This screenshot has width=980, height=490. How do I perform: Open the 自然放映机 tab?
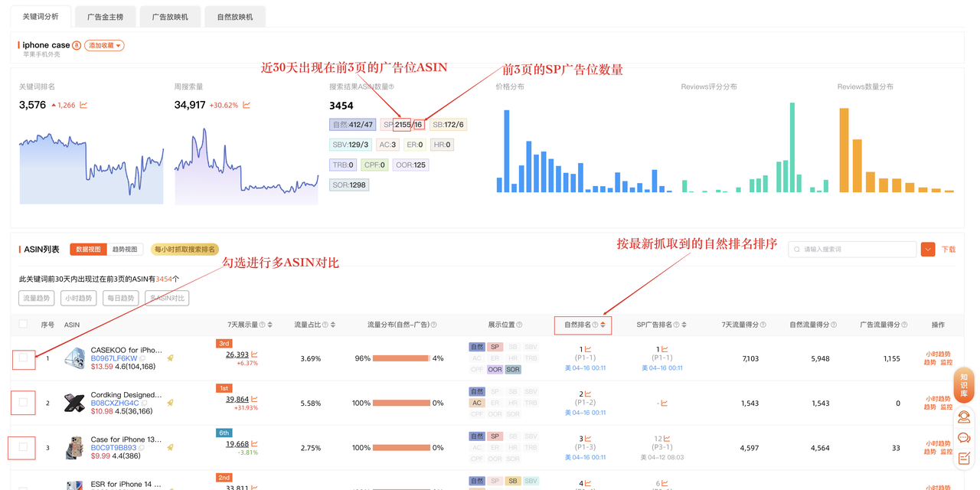point(235,16)
